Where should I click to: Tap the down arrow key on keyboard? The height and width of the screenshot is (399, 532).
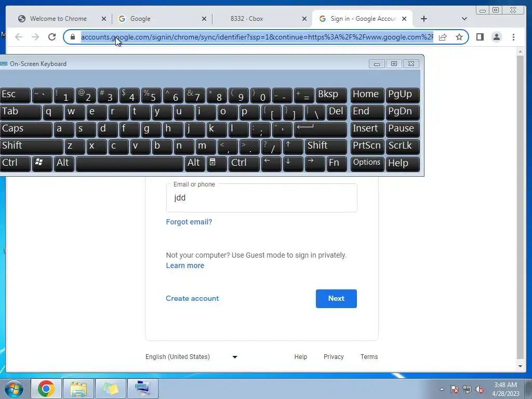[293, 164]
